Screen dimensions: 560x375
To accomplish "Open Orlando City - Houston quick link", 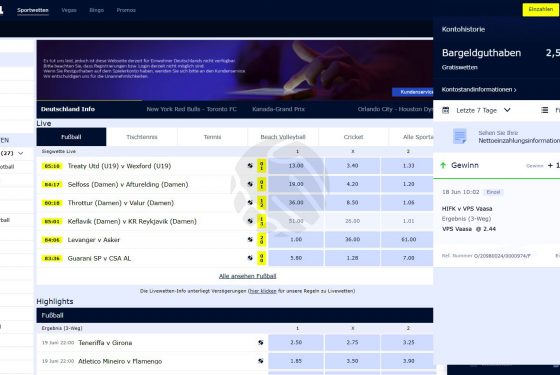I will click(x=395, y=109).
